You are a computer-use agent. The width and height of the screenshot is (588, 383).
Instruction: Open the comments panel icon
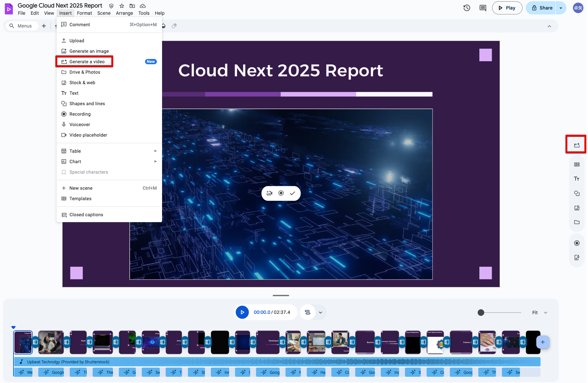coord(483,8)
